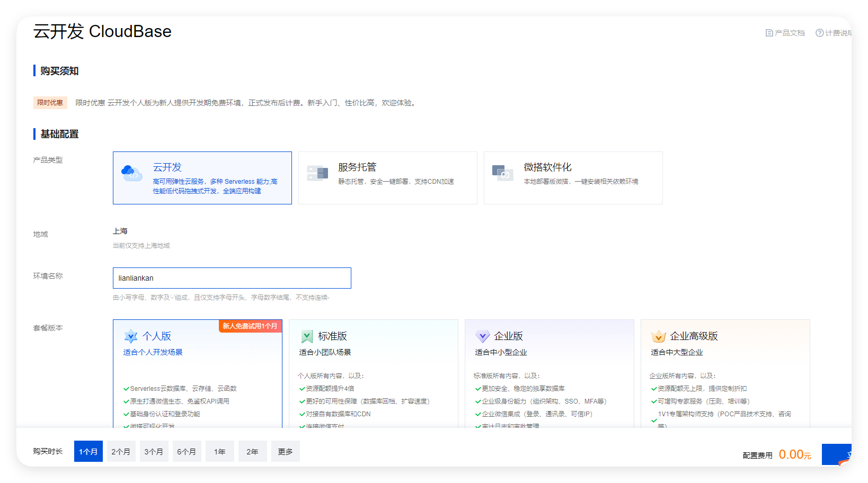Click the 对接自有数据库和CDN feature line
This screenshot has height=483, width=868.
(335, 414)
